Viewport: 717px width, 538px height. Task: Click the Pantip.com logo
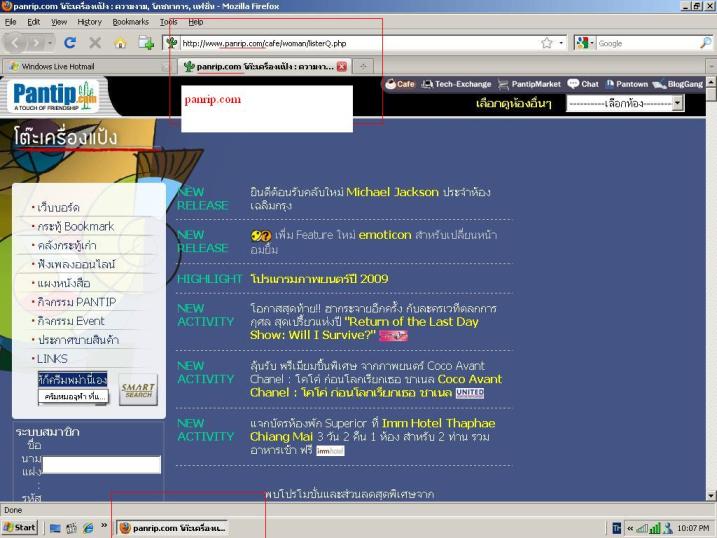pyautogui.click(x=55, y=96)
